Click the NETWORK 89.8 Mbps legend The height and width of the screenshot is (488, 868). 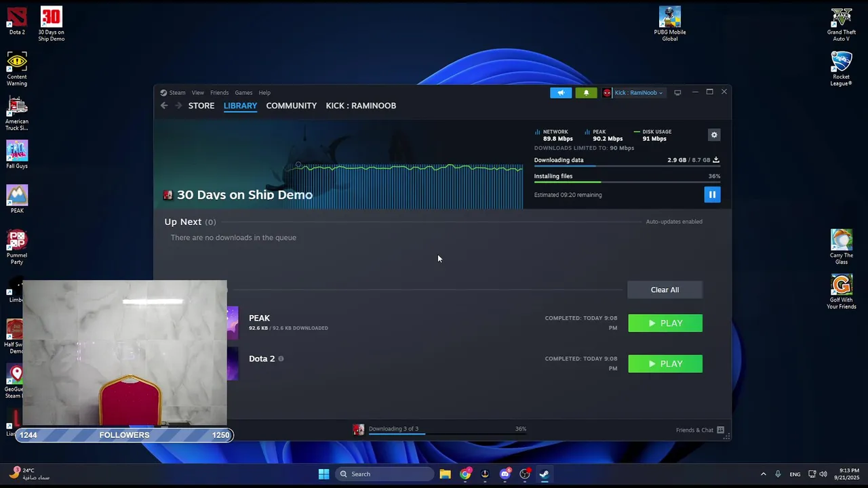(554, 135)
